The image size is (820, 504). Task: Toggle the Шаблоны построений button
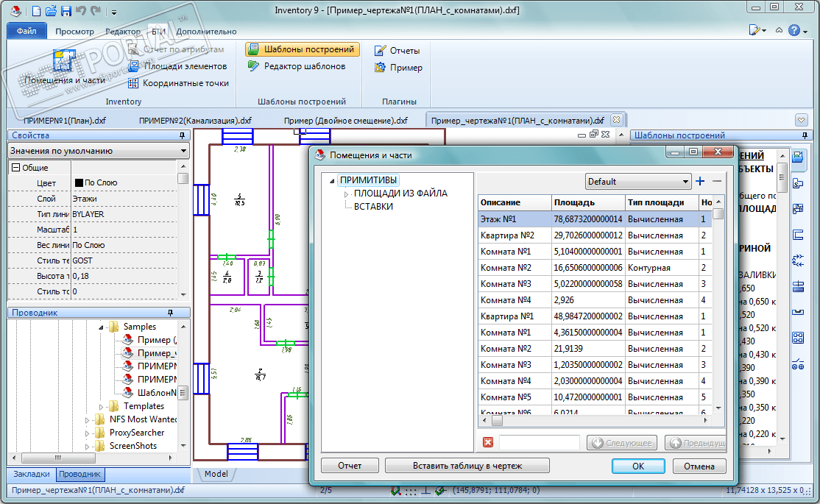click(302, 49)
